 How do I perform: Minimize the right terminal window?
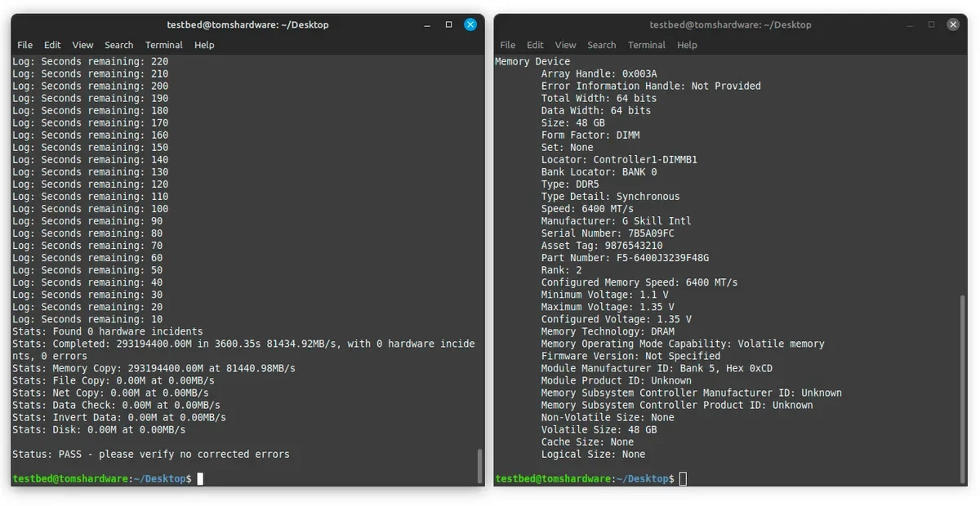coord(910,24)
